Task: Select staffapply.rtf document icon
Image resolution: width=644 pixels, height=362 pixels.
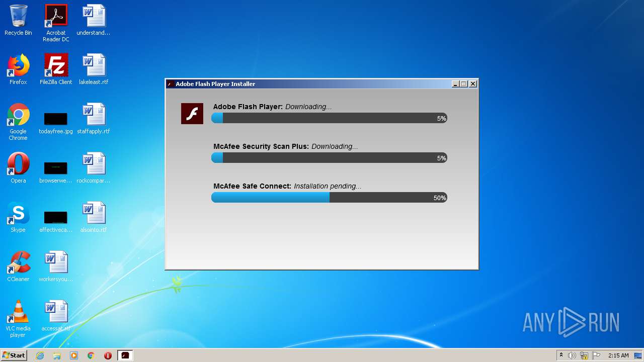Action: (x=94, y=119)
